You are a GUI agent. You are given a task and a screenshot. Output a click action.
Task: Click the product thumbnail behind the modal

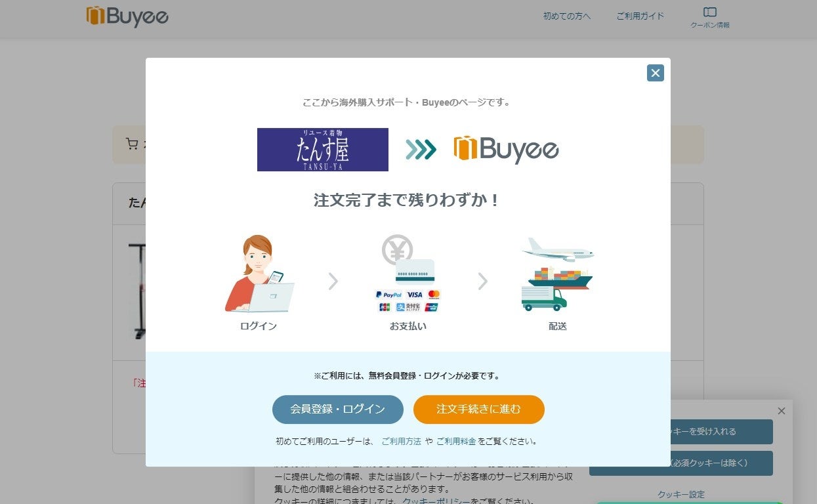pos(137,291)
